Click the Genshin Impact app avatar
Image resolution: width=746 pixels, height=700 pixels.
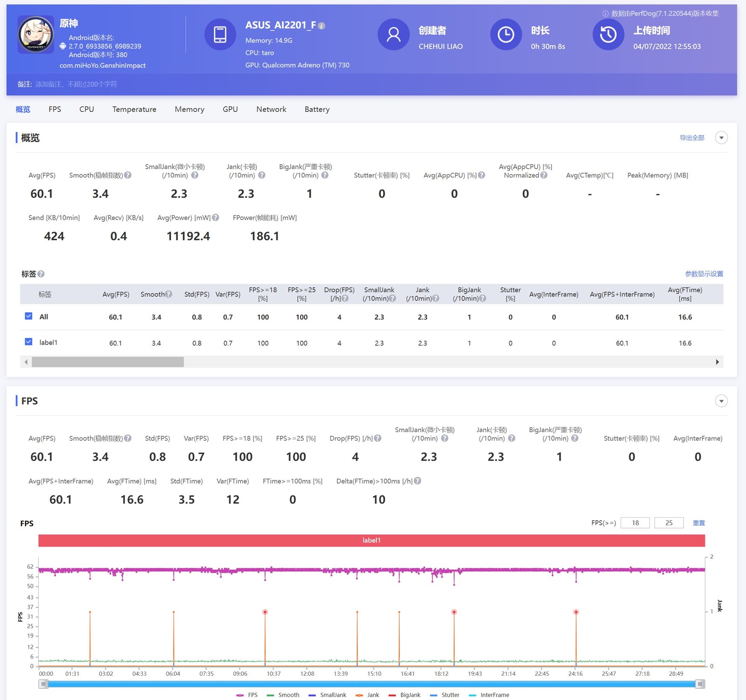(35, 34)
